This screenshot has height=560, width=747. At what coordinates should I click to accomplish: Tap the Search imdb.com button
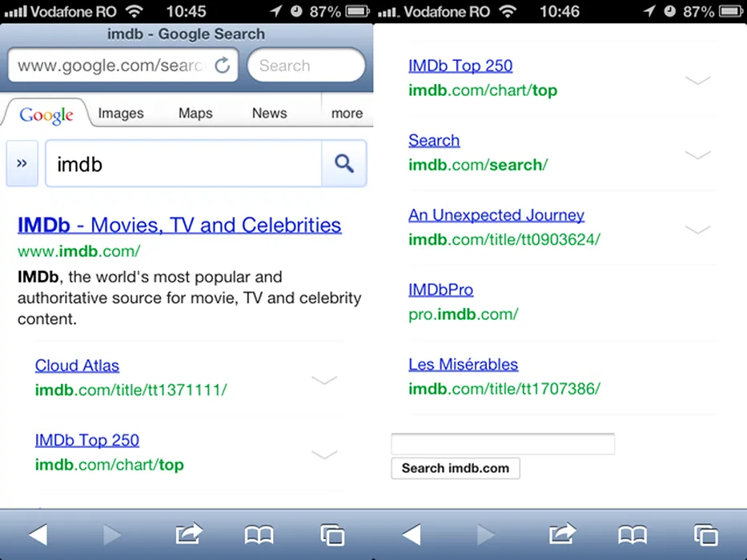pyautogui.click(x=456, y=468)
